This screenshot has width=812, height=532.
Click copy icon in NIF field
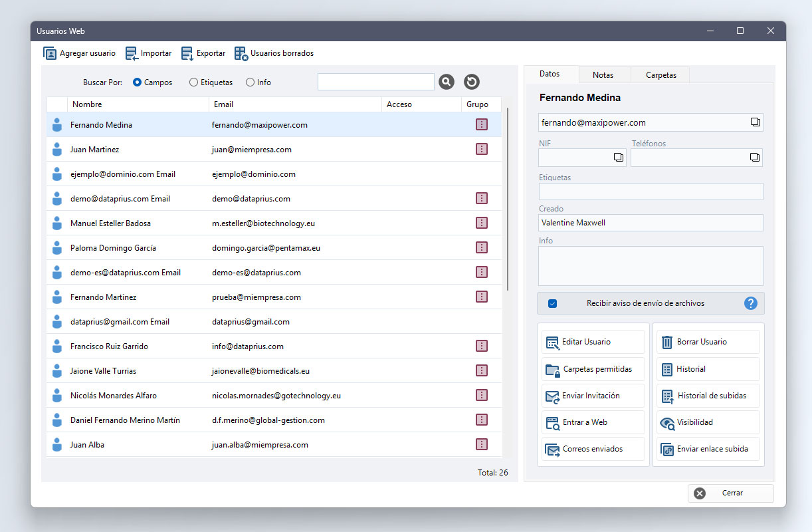[619, 157]
